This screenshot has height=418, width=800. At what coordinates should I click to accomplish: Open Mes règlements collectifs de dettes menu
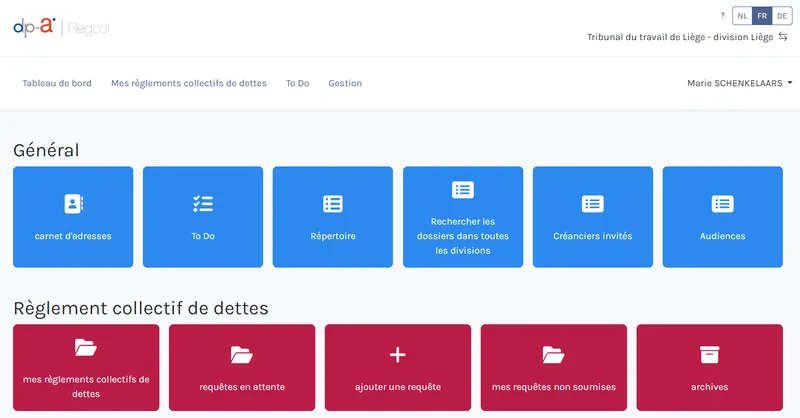coord(189,83)
